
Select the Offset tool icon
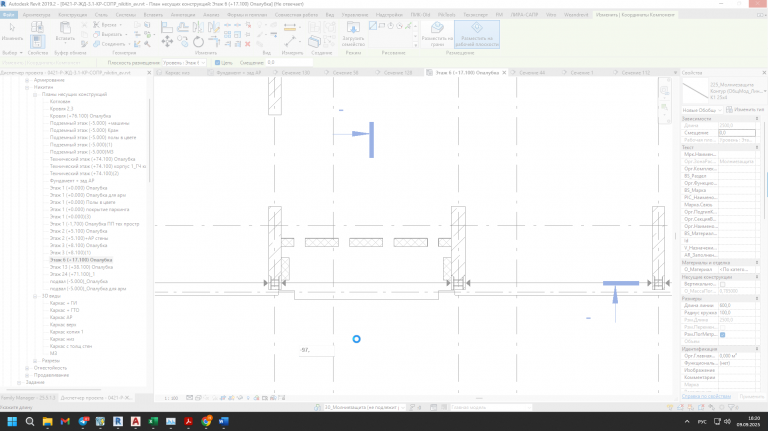coord(183,27)
